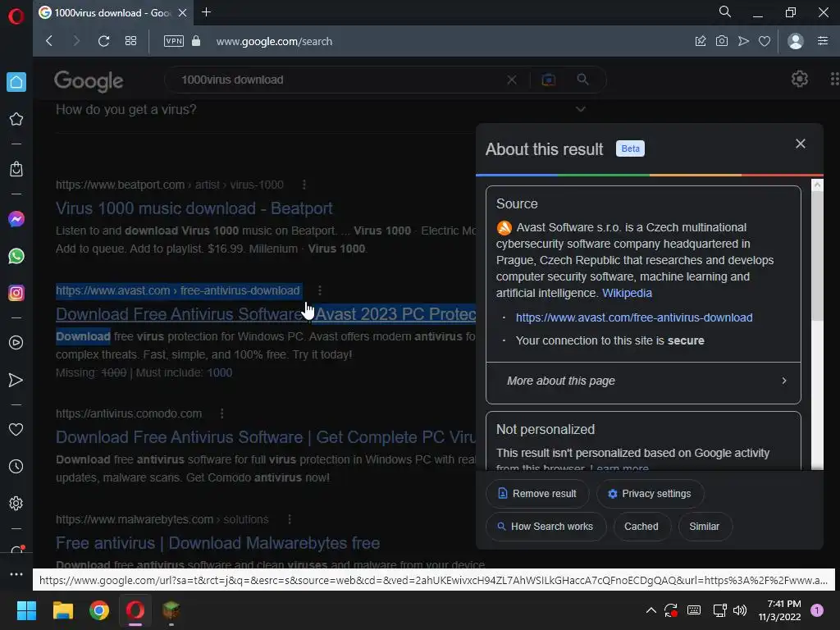Open History clock in sidebar
The height and width of the screenshot is (630, 840).
(x=16, y=467)
